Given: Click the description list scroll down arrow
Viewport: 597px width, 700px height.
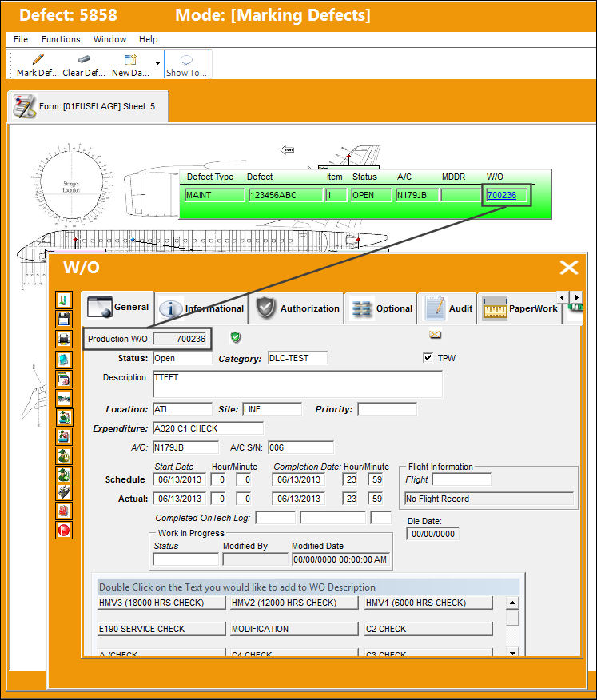Looking at the screenshot, I should pyautogui.click(x=512, y=652).
